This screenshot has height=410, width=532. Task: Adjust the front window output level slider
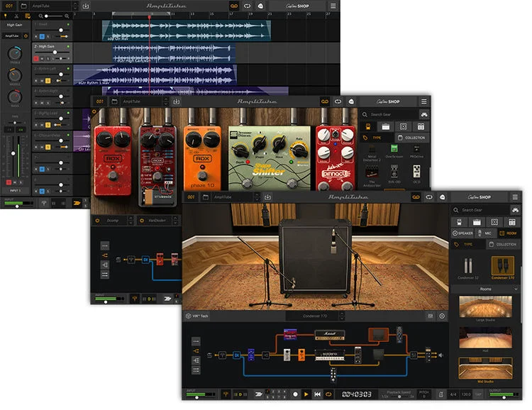[504, 397]
